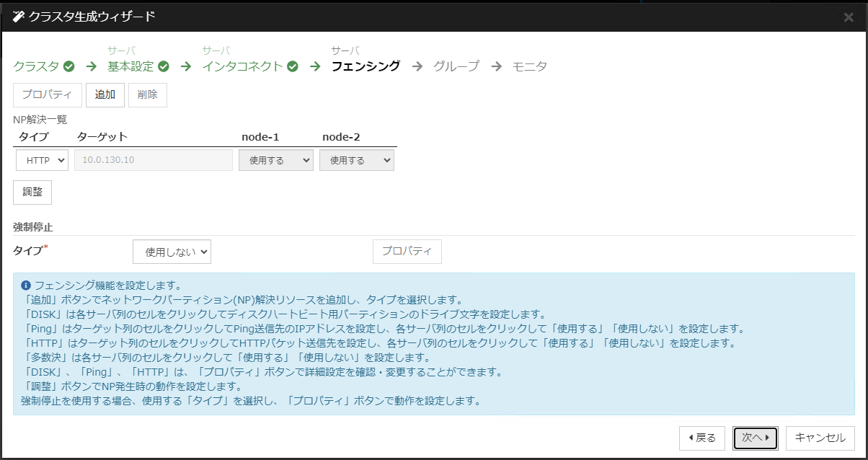Image resolution: width=868 pixels, height=460 pixels.
Task: Click 追加 button to add NP resource
Action: [x=105, y=94]
